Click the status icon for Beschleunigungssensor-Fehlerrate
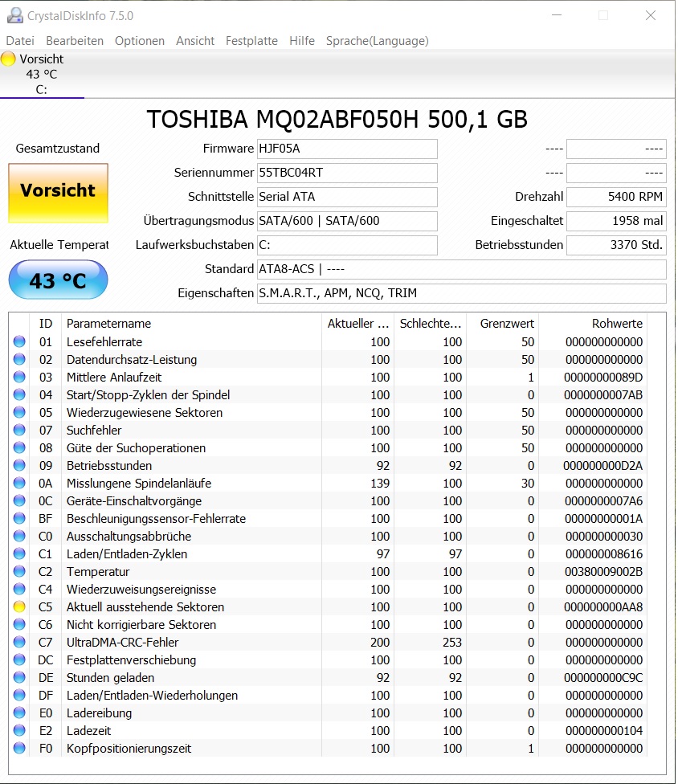This screenshot has width=678, height=784. (19, 518)
